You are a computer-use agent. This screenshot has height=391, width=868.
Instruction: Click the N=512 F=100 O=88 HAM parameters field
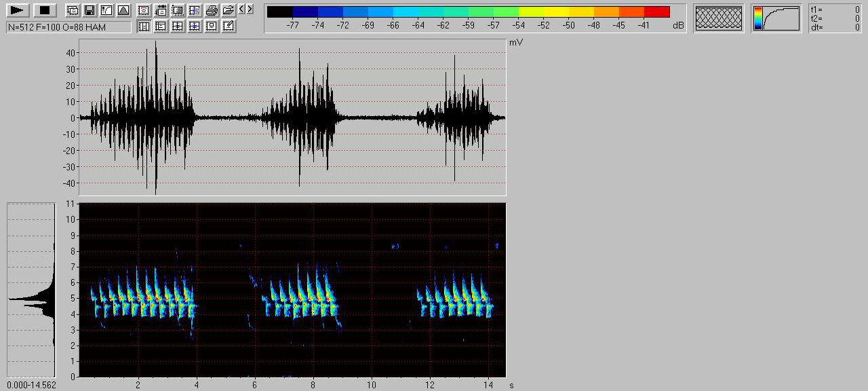(x=68, y=27)
